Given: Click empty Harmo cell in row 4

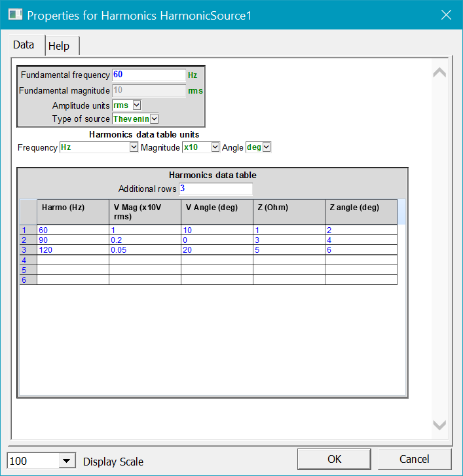Looking at the screenshot, I should pos(73,260).
